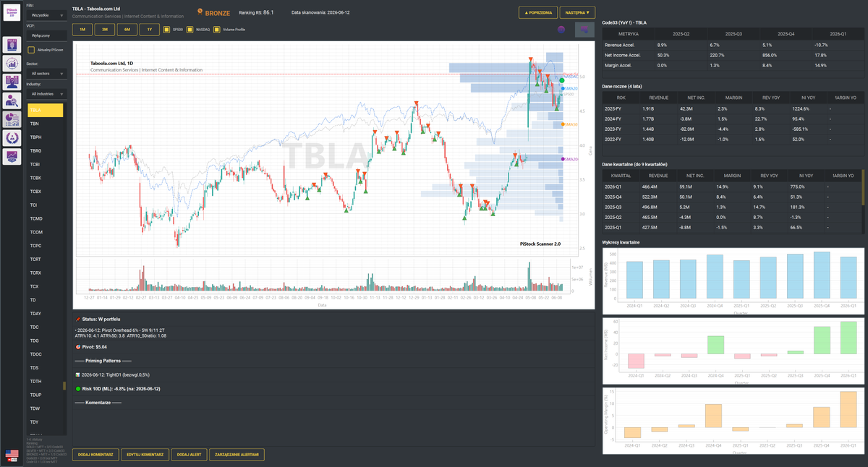Select TCMD in the ticker list
The height and width of the screenshot is (467, 868).
point(45,218)
